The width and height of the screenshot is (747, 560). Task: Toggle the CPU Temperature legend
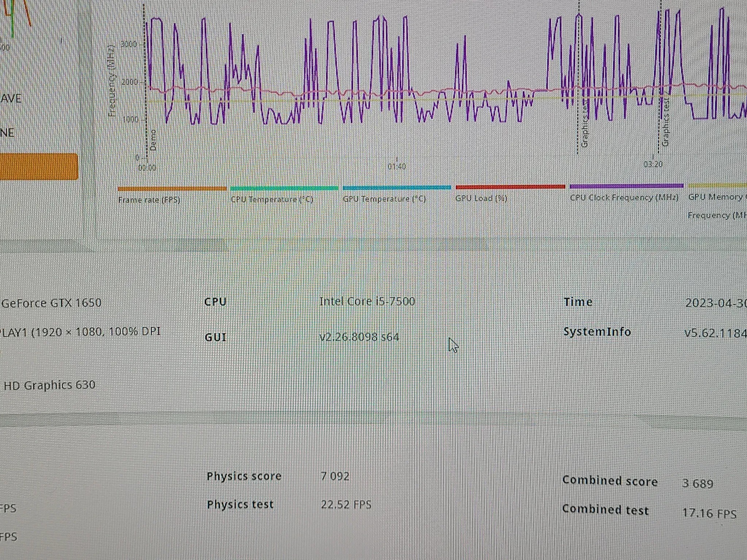(x=272, y=199)
